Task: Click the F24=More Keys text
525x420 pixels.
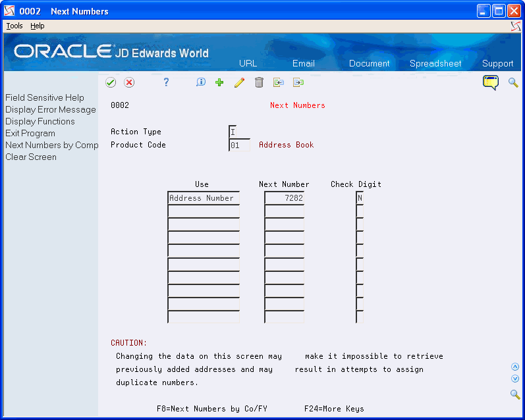Action: point(334,409)
